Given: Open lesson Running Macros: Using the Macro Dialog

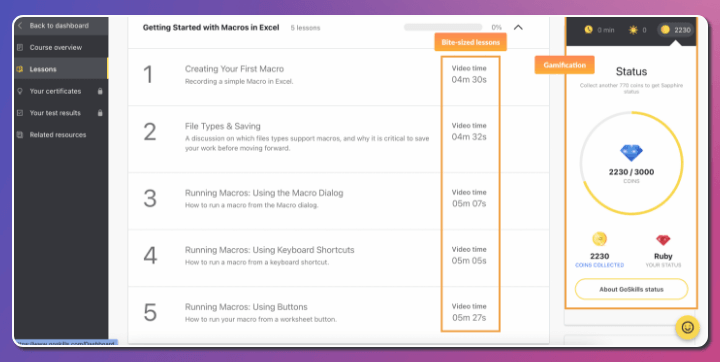Looking at the screenshot, I should coord(264,193).
